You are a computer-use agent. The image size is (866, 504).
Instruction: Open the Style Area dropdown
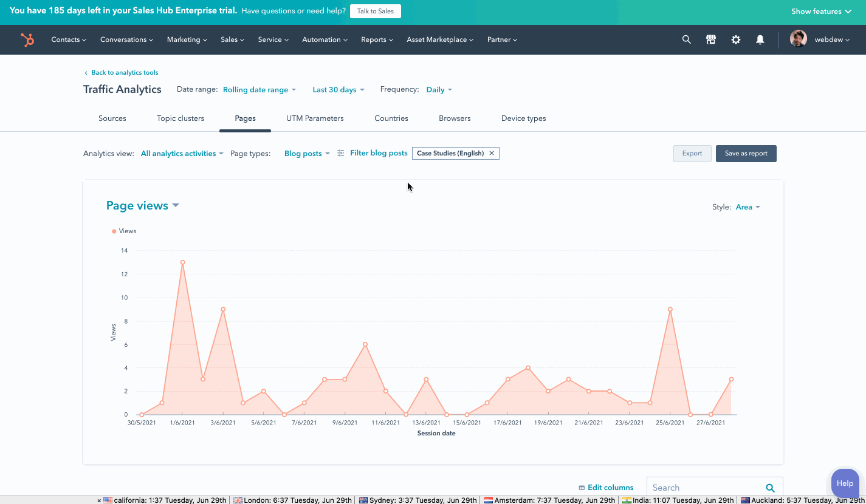[747, 206]
